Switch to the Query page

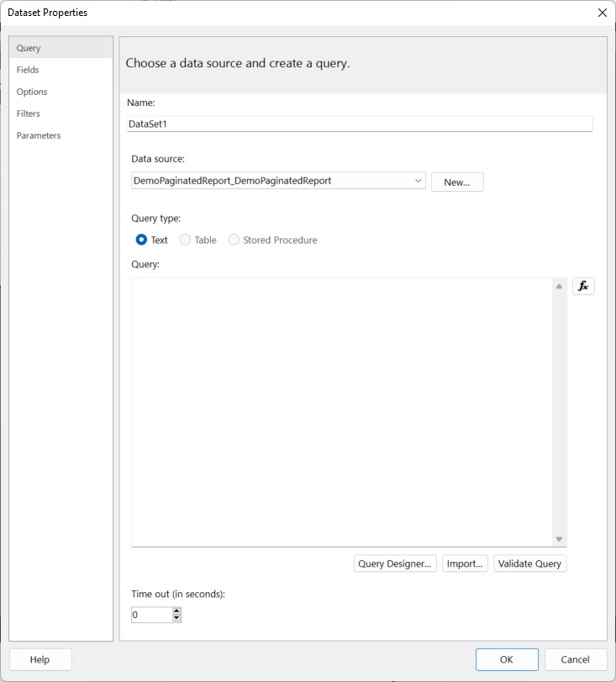29,48
